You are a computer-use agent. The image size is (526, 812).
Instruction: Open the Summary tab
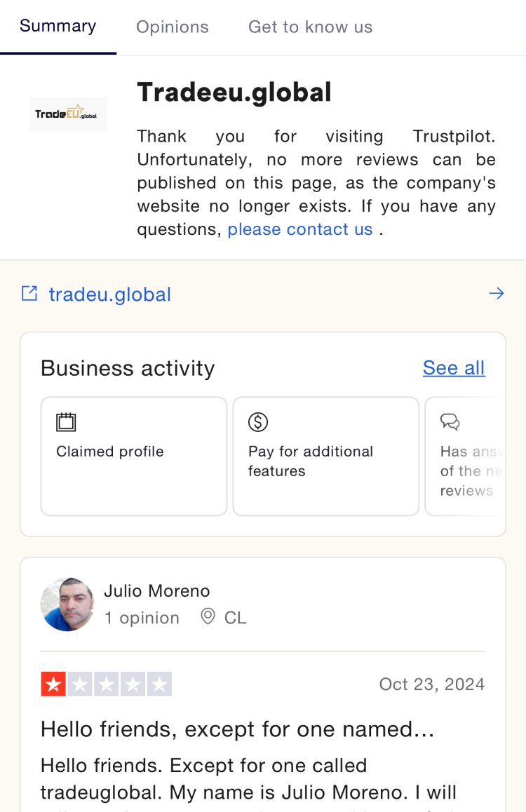58,26
